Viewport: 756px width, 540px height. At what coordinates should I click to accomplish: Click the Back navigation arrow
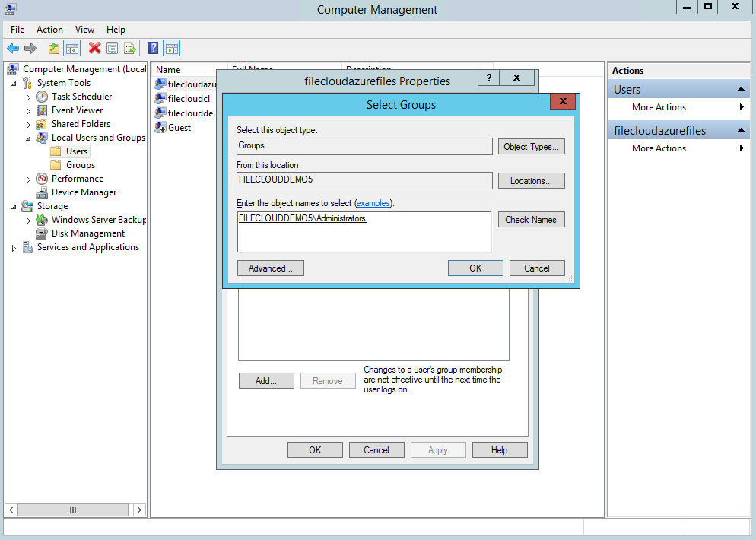13,48
